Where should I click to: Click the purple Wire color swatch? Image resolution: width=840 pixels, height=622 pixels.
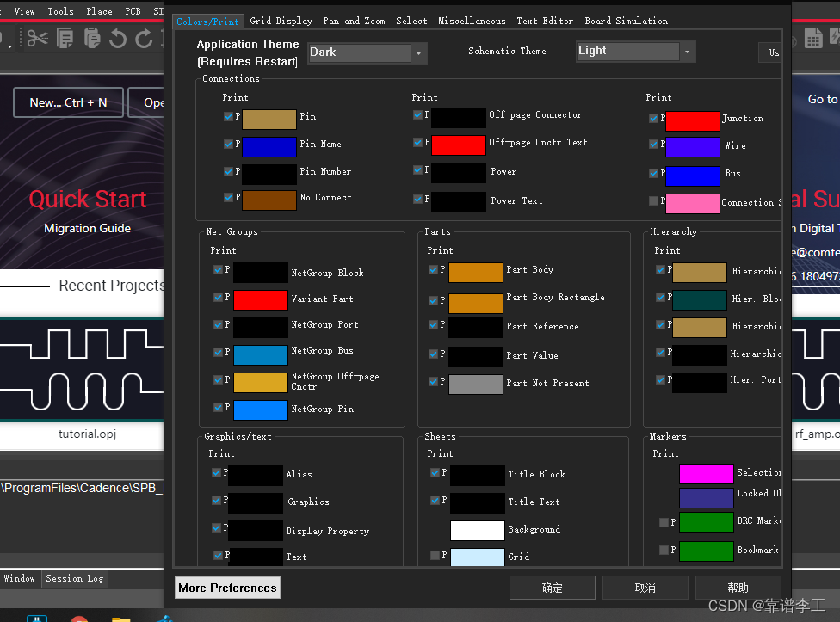[x=693, y=146]
